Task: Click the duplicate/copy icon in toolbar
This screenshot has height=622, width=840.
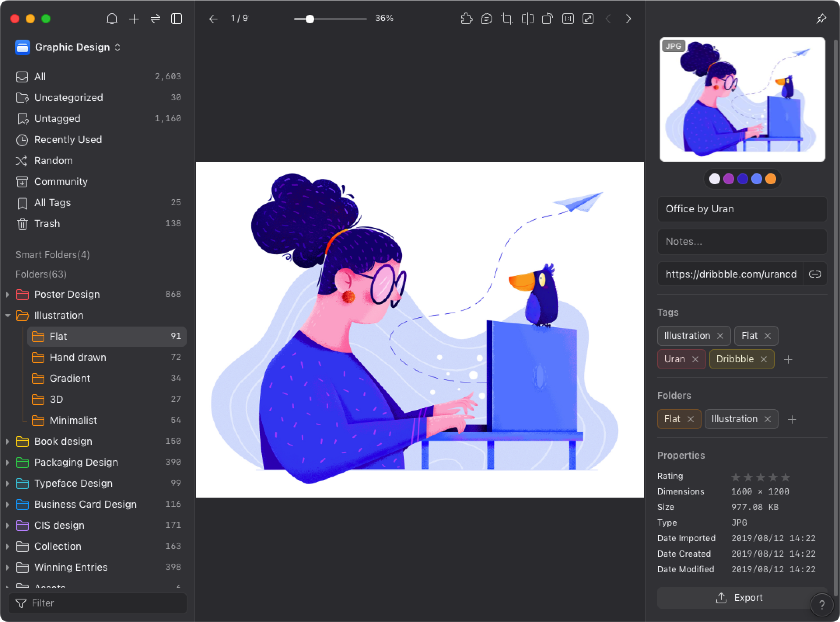Action: [x=547, y=18]
